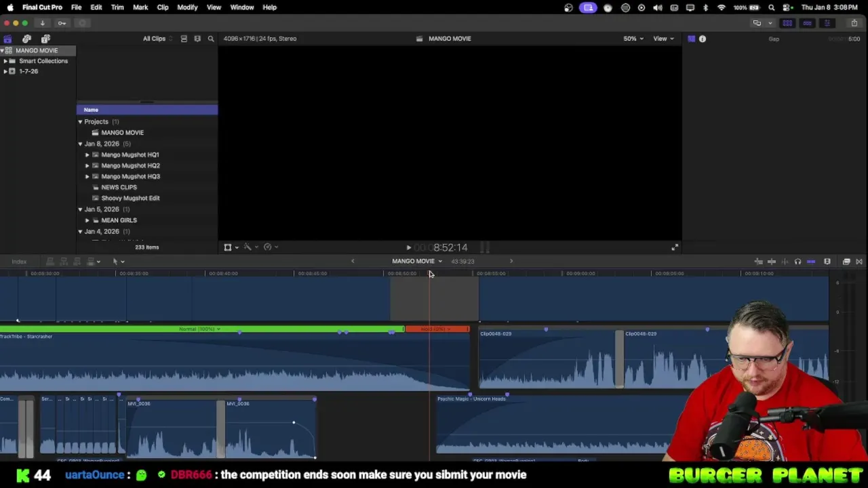Open the Mark menu
Image resolution: width=868 pixels, height=488 pixels.
140,7
